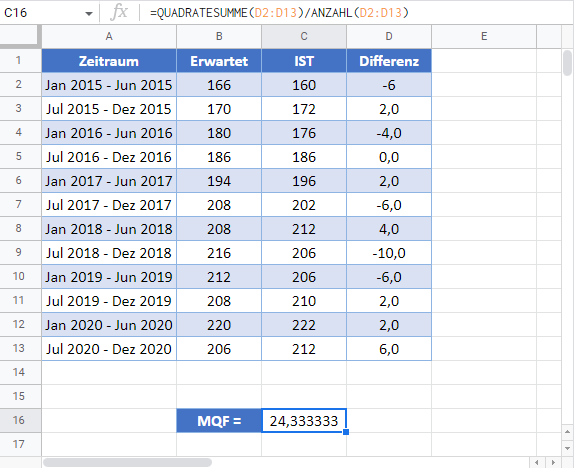
Task: Open the Name box dropdown arrow
Action: click(x=89, y=14)
